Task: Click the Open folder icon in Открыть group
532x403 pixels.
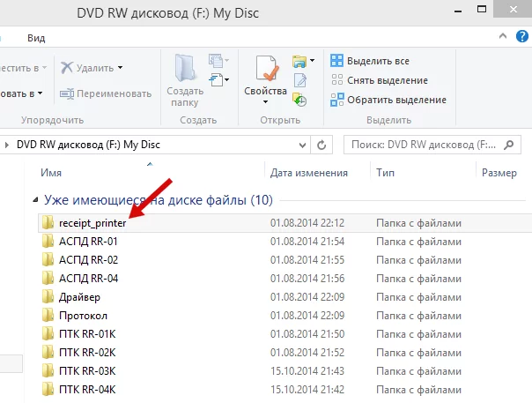Action: tap(299, 62)
